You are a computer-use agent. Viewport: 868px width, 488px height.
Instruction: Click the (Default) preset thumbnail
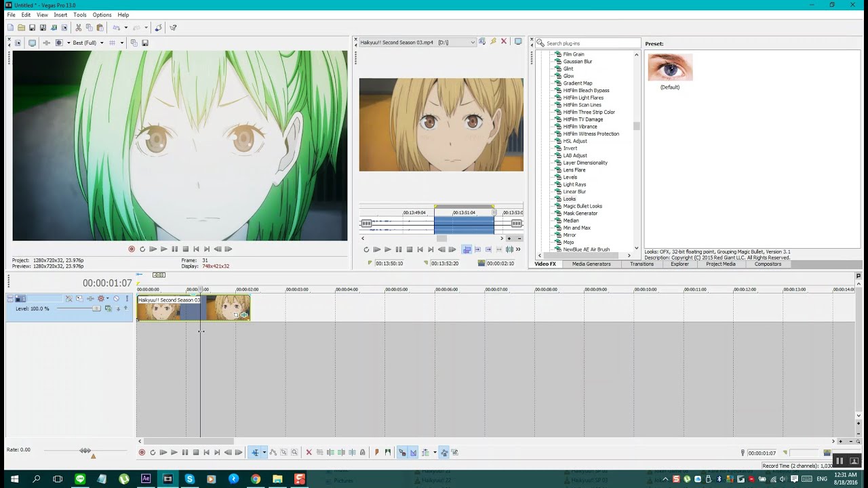[x=670, y=67]
